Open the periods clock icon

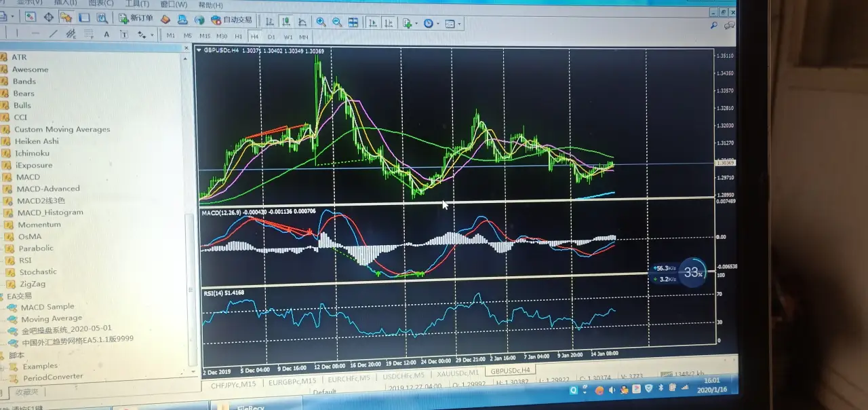(428, 24)
